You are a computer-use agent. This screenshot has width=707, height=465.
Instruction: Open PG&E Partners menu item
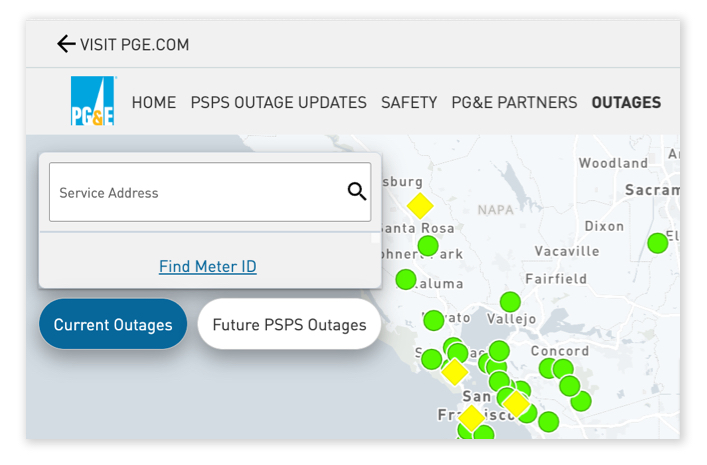click(514, 102)
